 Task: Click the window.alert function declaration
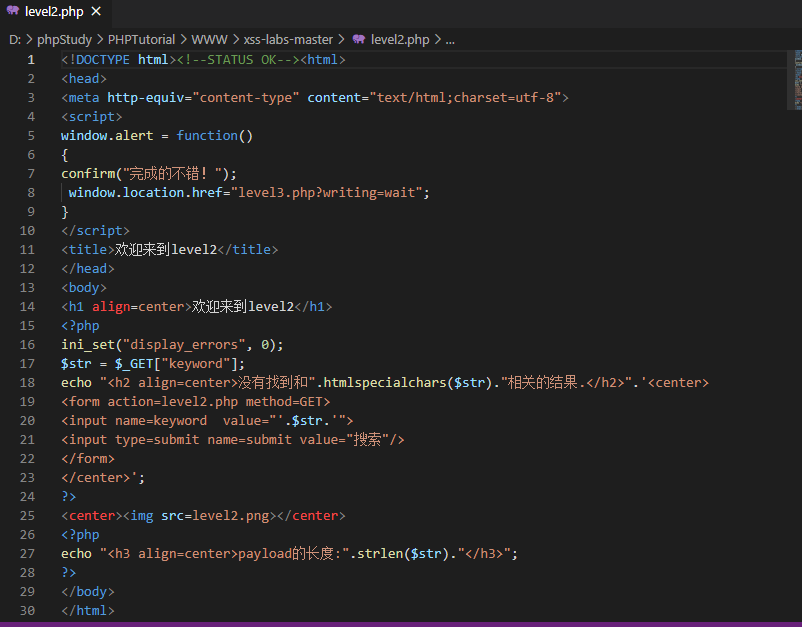[157, 136]
